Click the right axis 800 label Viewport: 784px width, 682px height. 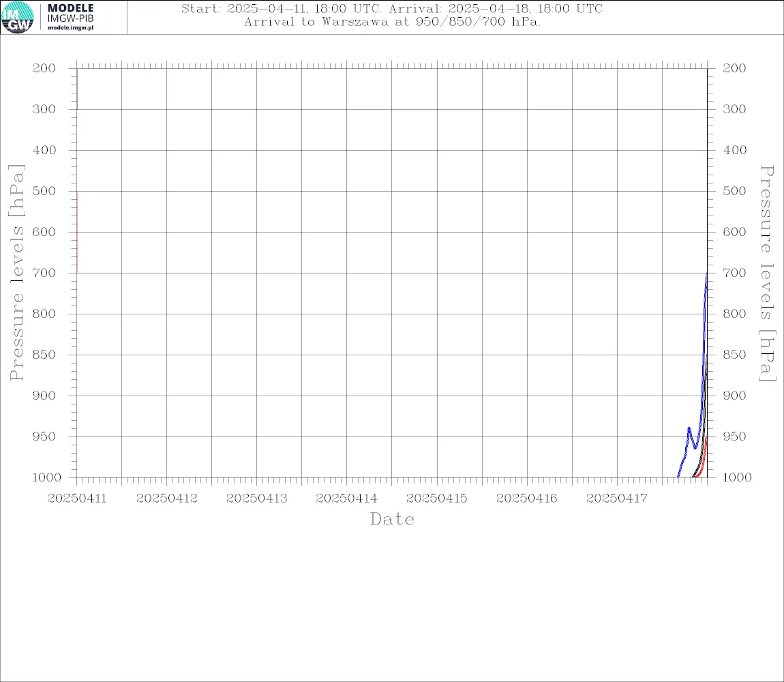pyautogui.click(x=734, y=314)
